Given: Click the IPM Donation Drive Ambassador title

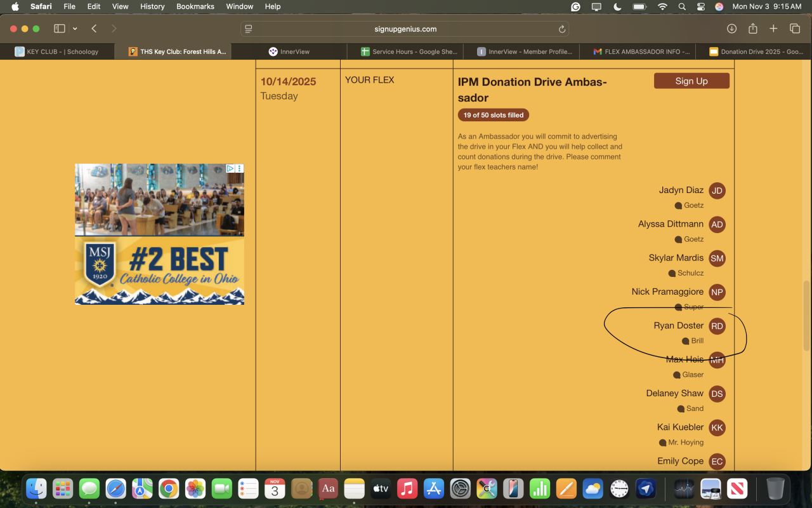Looking at the screenshot, I should point(532,90).
